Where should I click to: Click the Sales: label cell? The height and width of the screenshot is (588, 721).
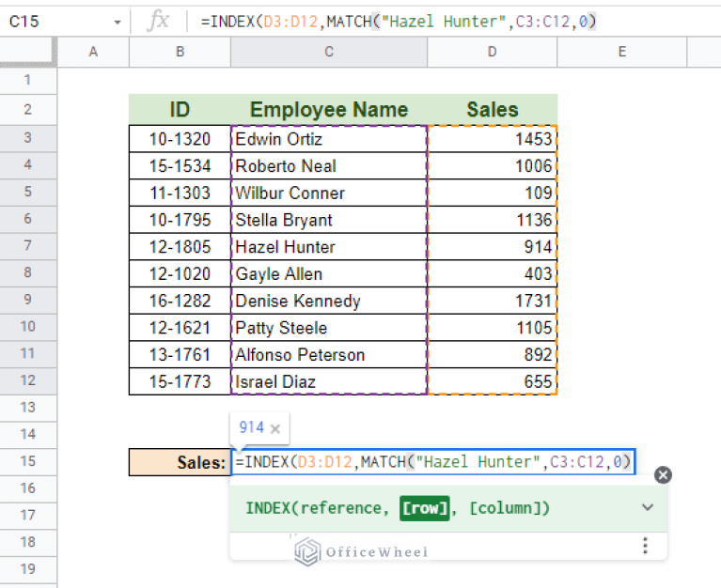click(180, 462)
